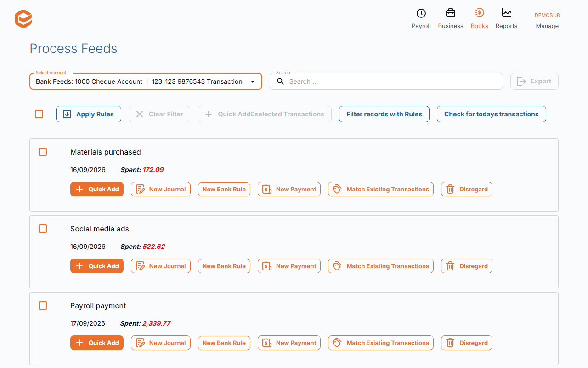Click the Spent 172.09 amount text
The width and height of the screenshot is (588, 368).
coord(142,170)
